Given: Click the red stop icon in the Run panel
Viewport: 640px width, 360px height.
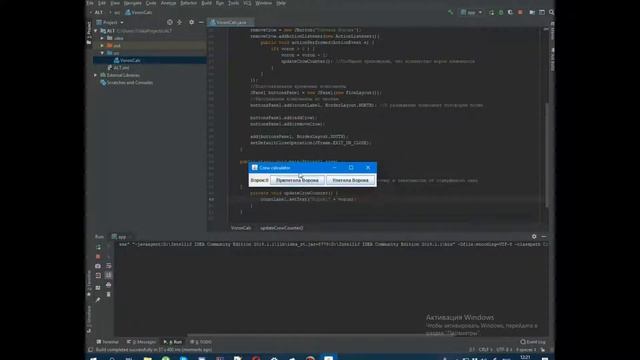Looking at the screenshot, I should click(98, 257).
